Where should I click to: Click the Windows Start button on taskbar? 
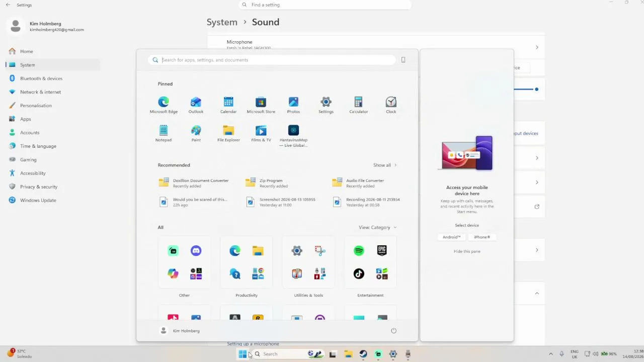click(x=243, y=354)
